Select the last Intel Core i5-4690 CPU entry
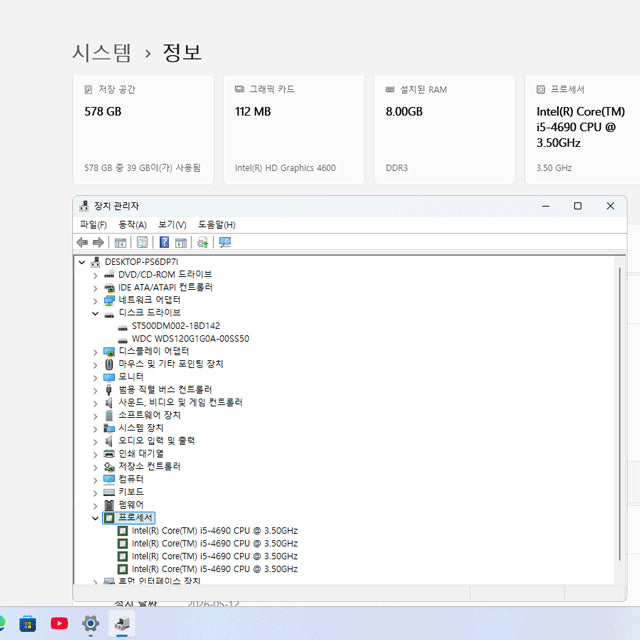640x640 pixels. (x=215, y=569)
